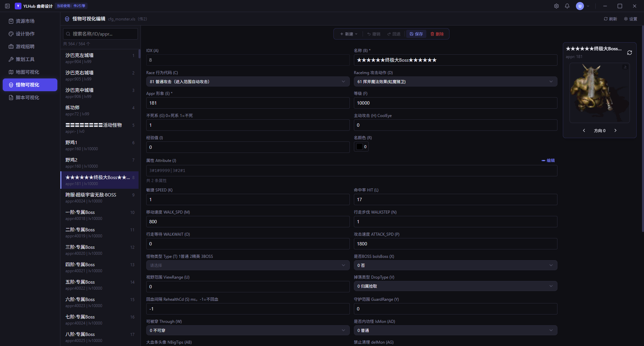Open 设计协作 in sidebar

(x=30, y=34)
